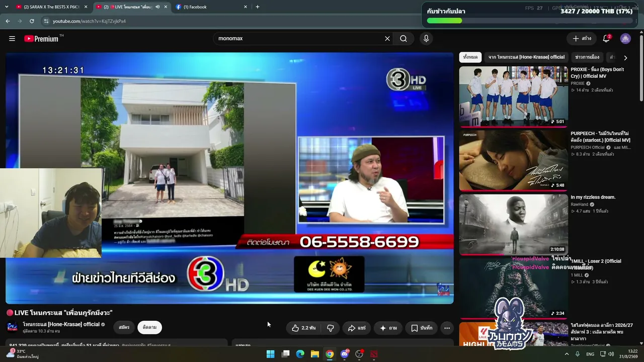View site information in address bar
The image size is (644, 362).
point(46,21)
